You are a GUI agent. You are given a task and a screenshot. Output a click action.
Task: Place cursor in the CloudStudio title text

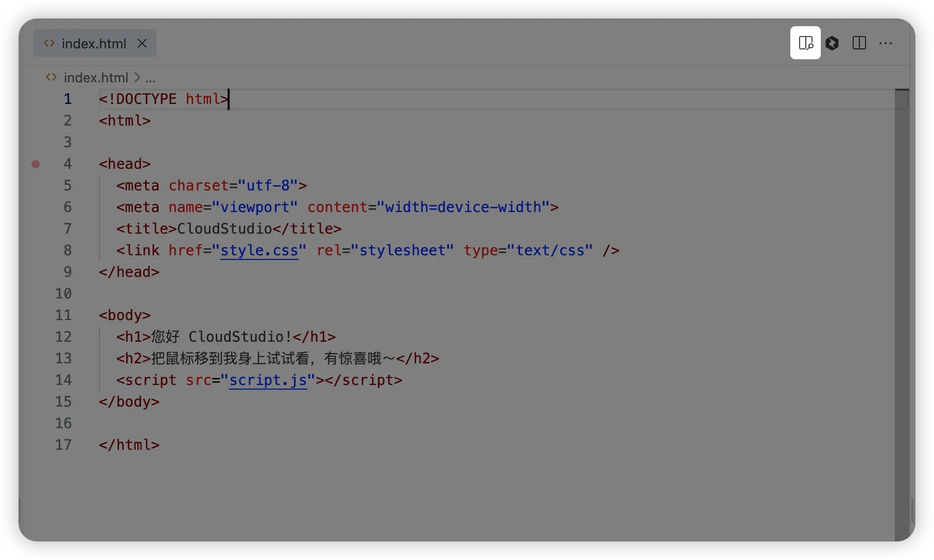coord(224,229)
